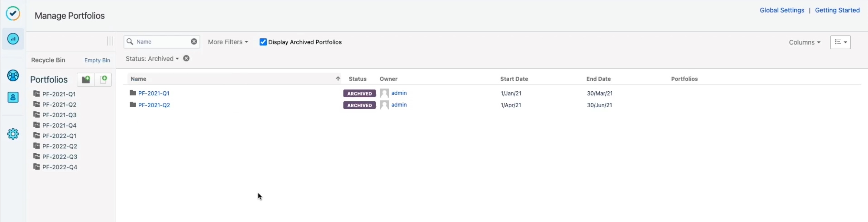Click the Empty Bin link
Screen dimensions: 868x222
(x=97, y=60)
